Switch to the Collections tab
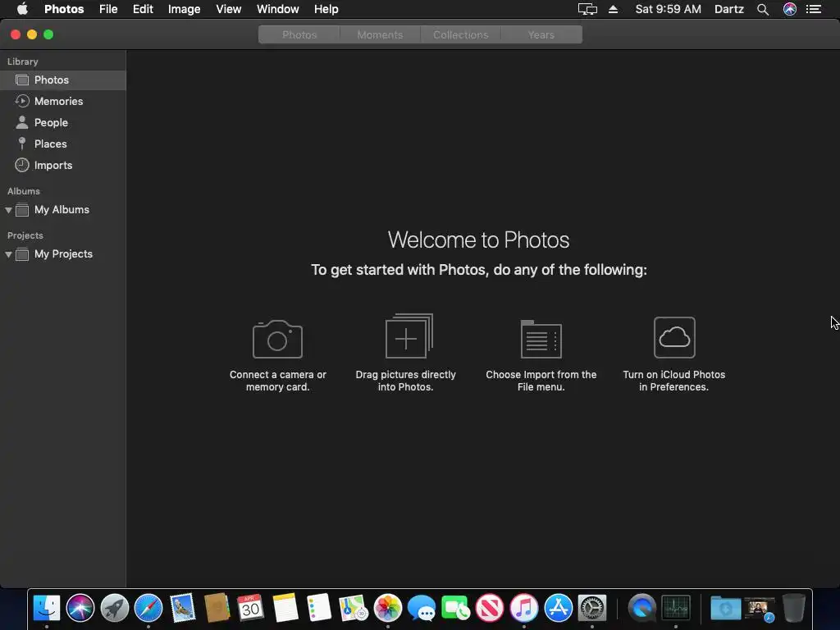840x630 pixels. pos(461,34)
